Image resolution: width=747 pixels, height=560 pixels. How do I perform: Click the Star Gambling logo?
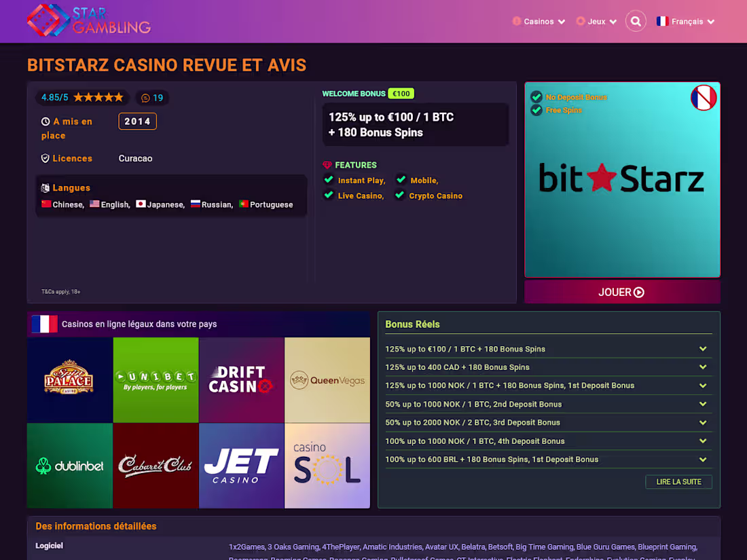click(88, 21)
